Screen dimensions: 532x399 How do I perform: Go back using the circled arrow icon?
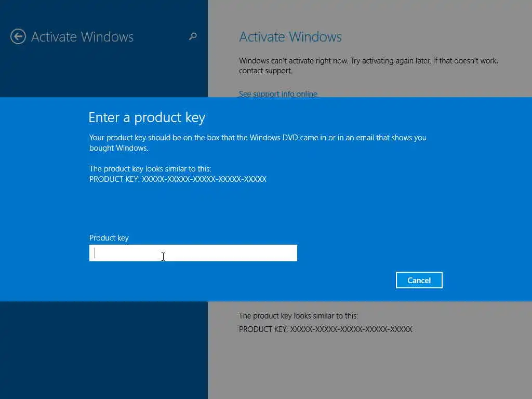[x=18, y=37]
